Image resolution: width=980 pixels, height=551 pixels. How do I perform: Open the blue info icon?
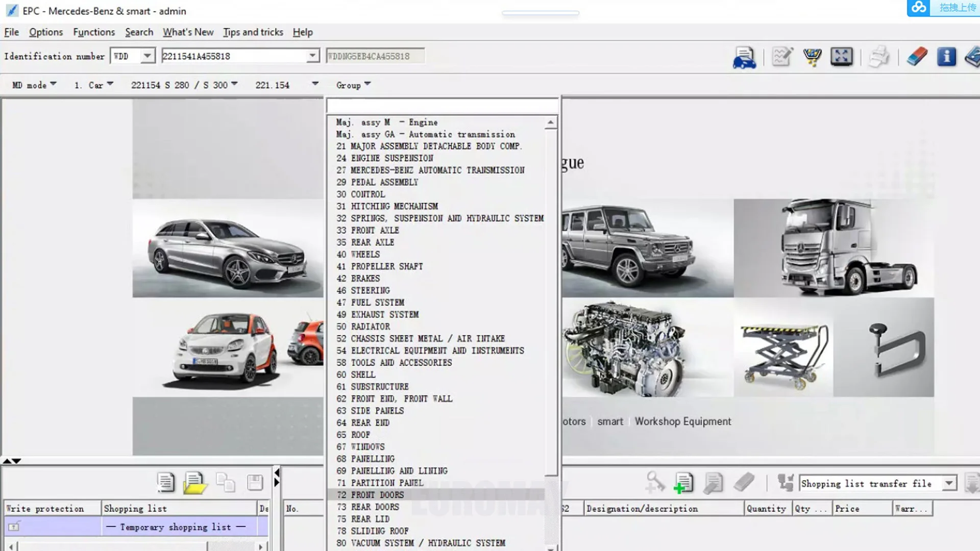click(x=946, y=57)
